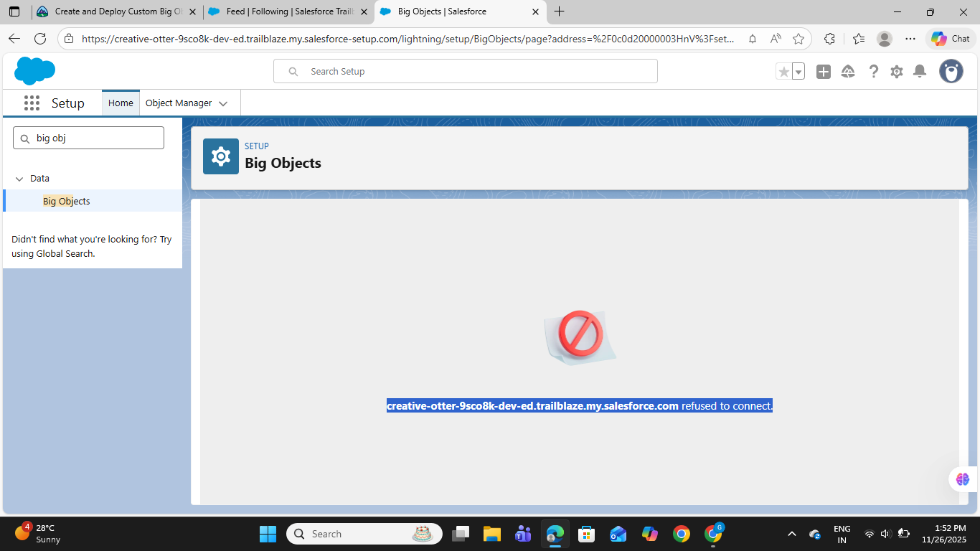Open the Salesforce Help question mark
The image size is (980, 551).
click(873, 72)
